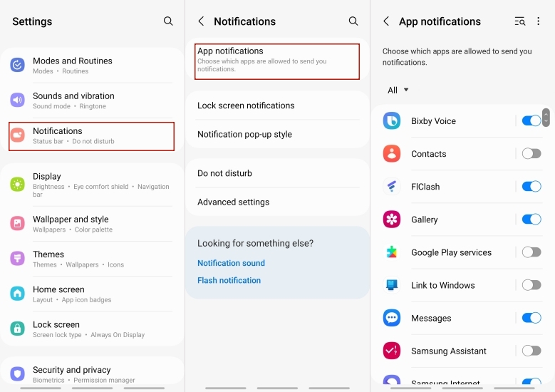Tap the search icon in Notifications panel
The height and width of the screenshot is (392, 555).
pyautogui.click(x=353, y=21)
